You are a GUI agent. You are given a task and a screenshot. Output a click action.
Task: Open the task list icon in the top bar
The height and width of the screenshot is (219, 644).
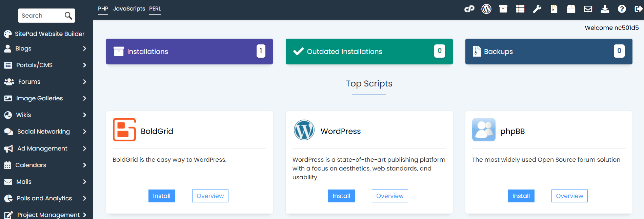pos(520,9)
